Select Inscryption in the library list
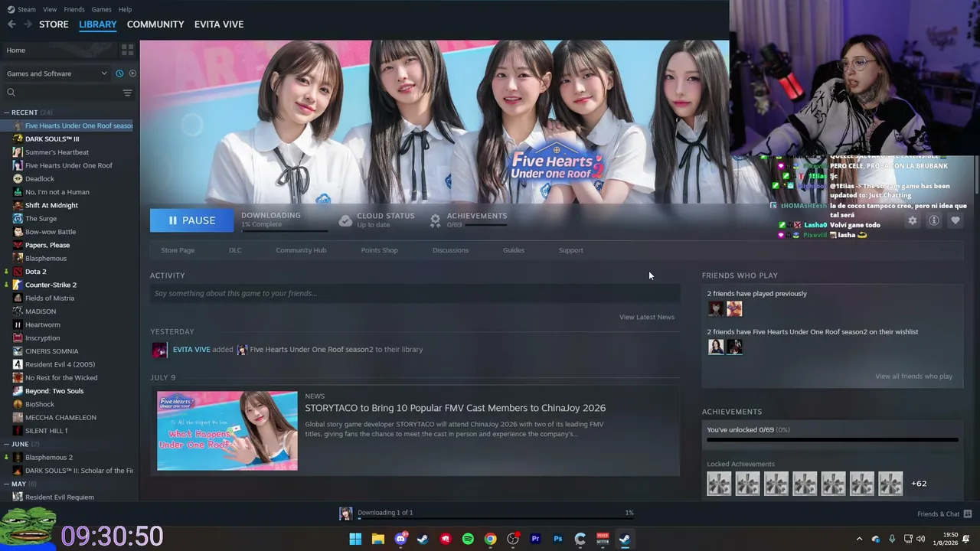This screenshot has width=980, height=551. click(42, 338)
